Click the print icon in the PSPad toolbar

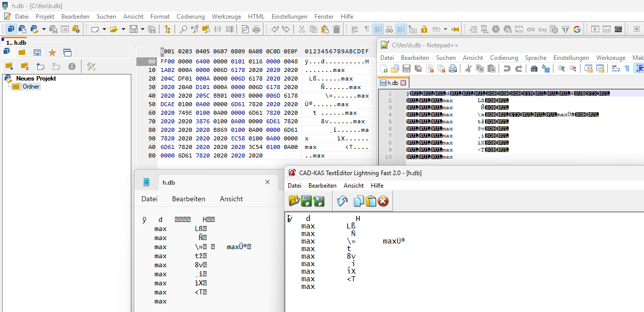pos(256,29)
